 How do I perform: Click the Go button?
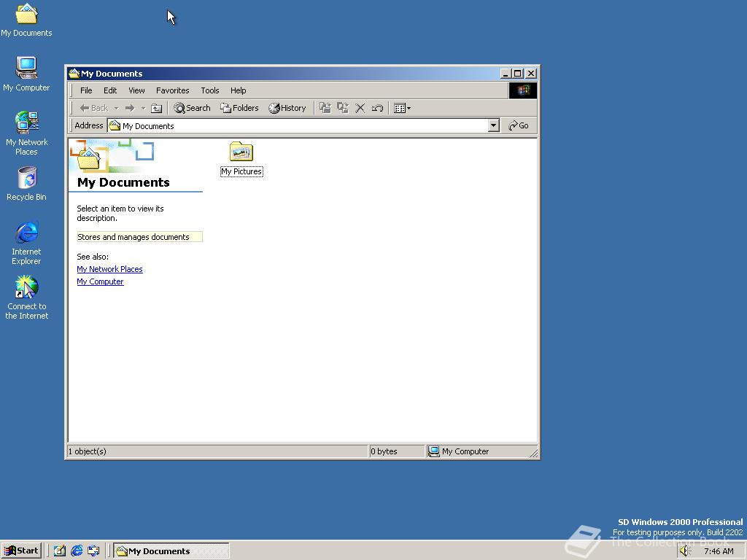tap(519, 125)
